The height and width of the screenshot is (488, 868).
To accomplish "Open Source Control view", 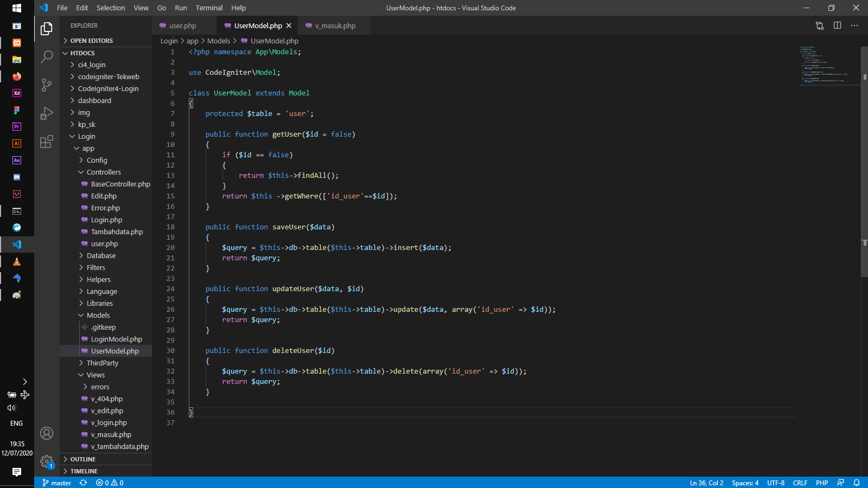I will tap(47, 85).
